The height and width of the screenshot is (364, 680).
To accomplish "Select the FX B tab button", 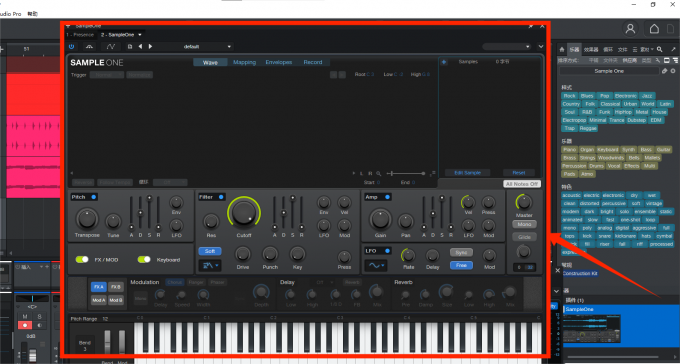I will point(116,287).
